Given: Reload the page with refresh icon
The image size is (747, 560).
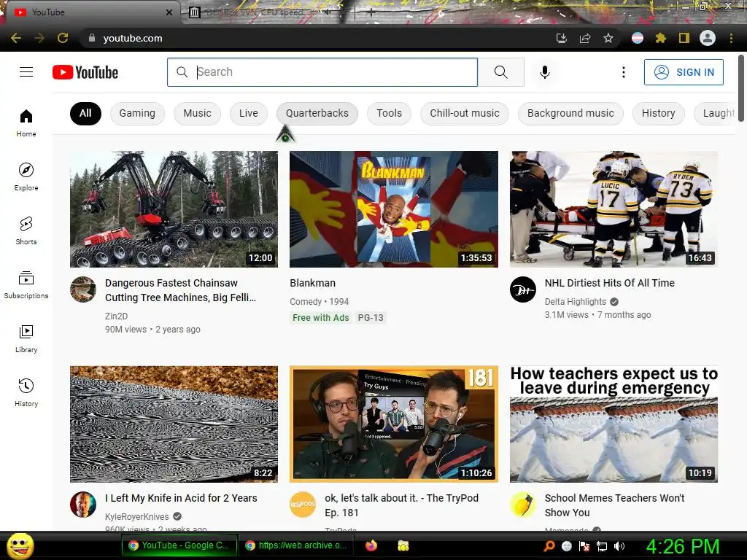Looking at the screenshot, I should pyautogui.click(x=63, y=38).
